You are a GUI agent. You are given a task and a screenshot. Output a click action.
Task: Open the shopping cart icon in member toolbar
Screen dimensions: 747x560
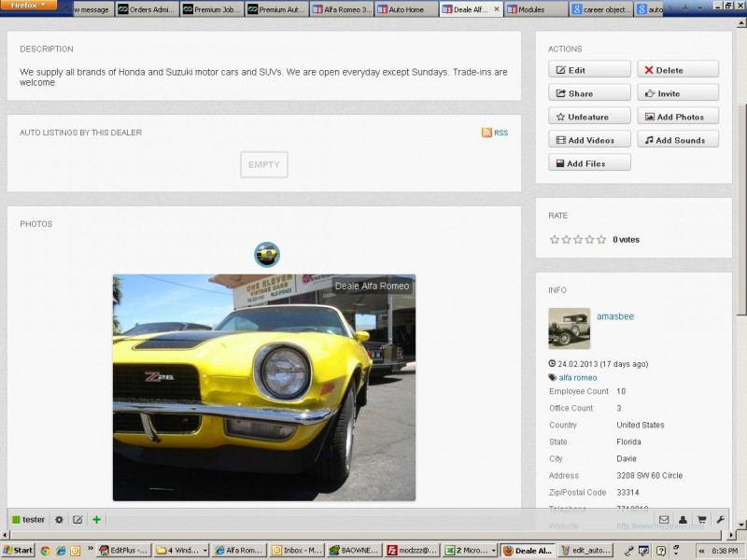point(702,520)
